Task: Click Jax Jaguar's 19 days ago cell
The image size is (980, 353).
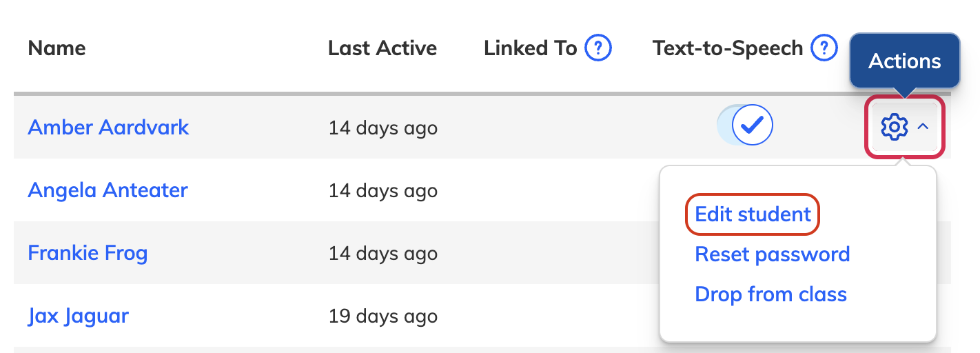Action: (382, 317)
